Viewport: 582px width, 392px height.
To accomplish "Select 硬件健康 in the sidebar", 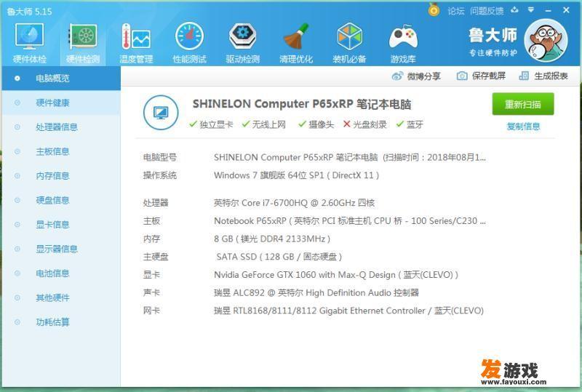I will click(x=61, y=103).
